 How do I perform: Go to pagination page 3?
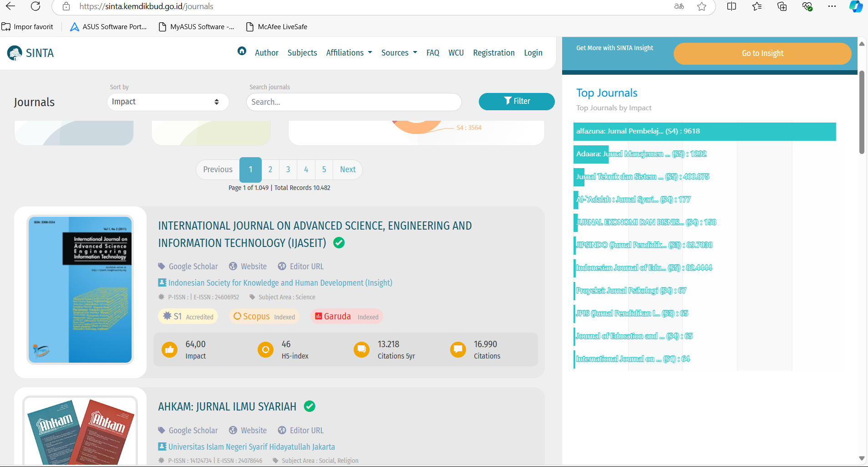288,169
